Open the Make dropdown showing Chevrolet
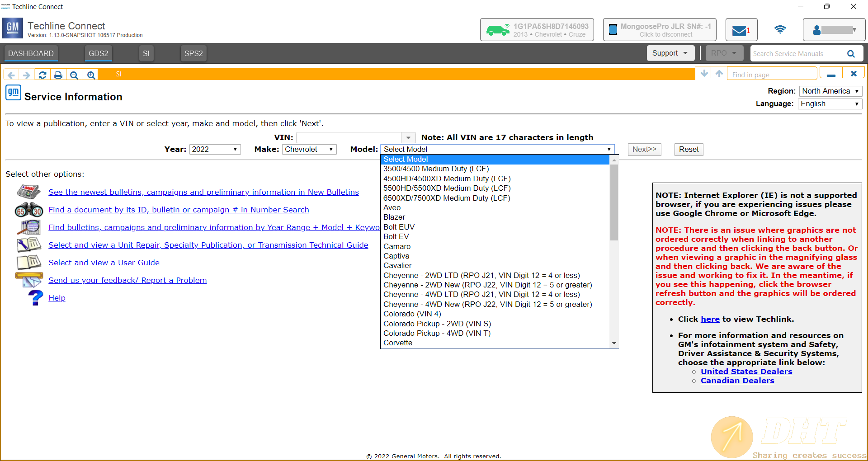Image resolution: width=868 pixels, height=461 pixels. [x=309, y=150]
